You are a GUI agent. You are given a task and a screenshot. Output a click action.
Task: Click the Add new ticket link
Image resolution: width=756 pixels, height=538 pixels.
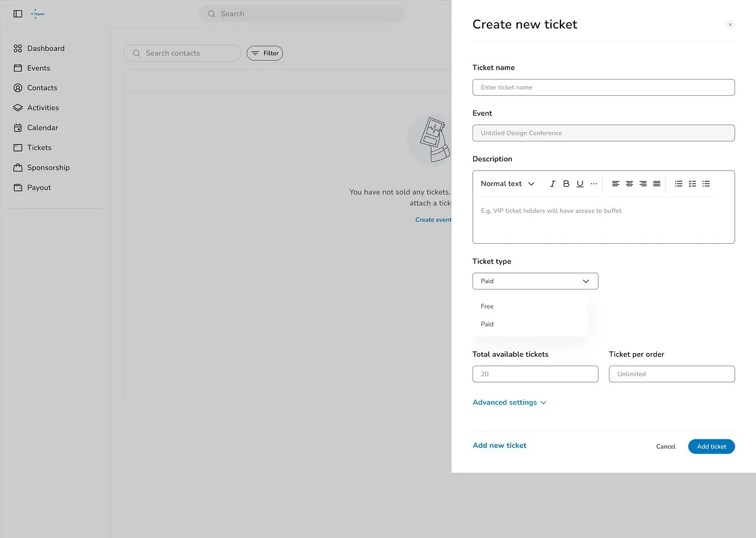[499, 445]
